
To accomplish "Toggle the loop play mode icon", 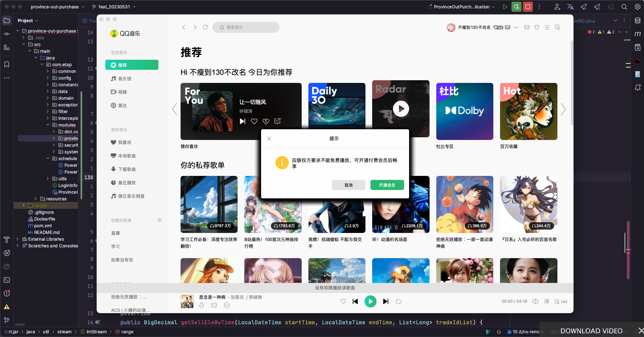I will click(398, 301).
